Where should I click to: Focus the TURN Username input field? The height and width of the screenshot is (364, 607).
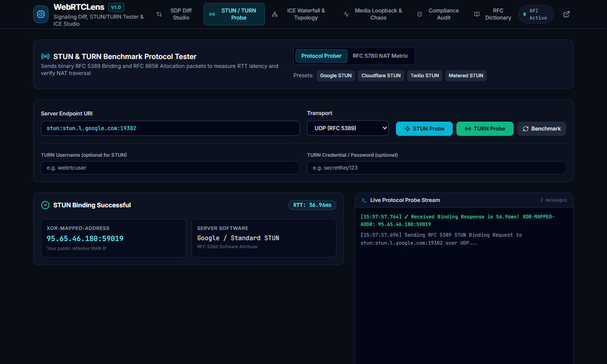point(170,168)
